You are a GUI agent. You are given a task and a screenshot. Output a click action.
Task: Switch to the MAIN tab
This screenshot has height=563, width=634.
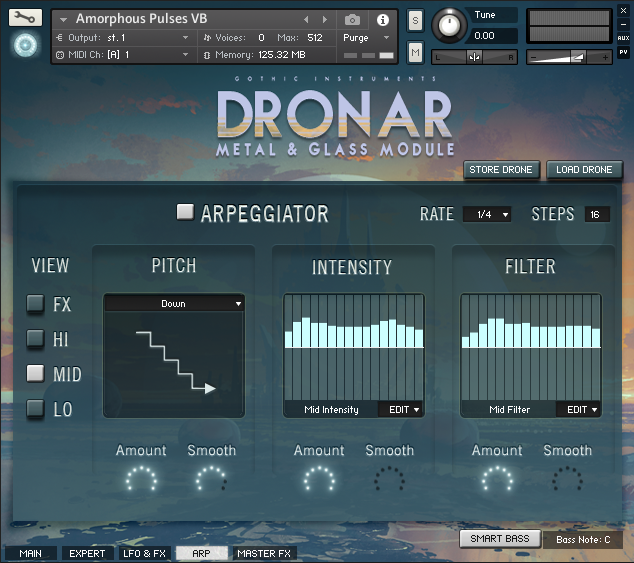(x=30, y=553)
